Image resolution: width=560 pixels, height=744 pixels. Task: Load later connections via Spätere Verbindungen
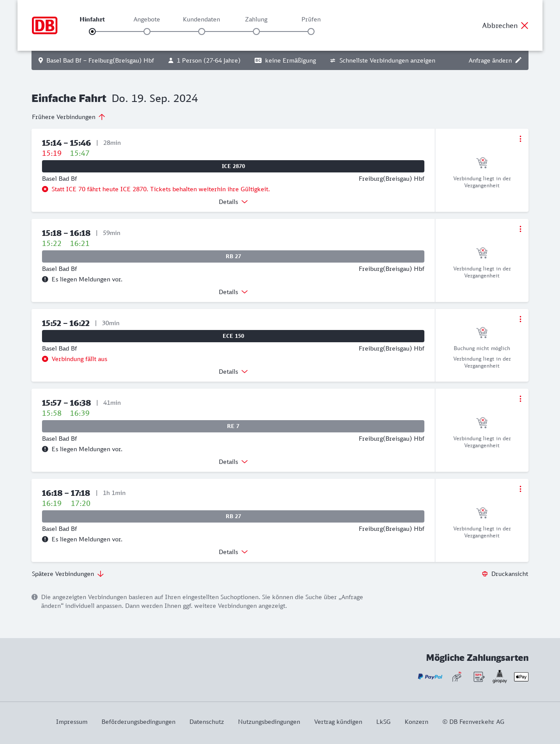(x=68, y=574)
